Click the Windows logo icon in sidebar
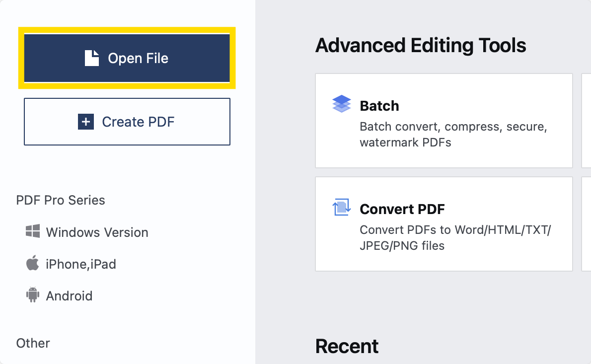The width and height of the screenshot is (591, 364). coord(33,231)
